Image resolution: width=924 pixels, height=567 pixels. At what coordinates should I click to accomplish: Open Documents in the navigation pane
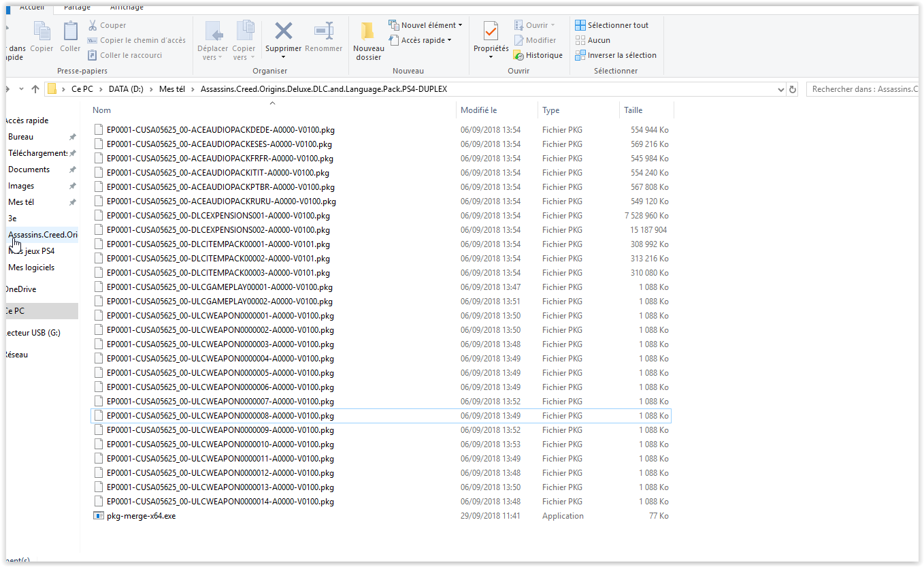pos(29,169)
